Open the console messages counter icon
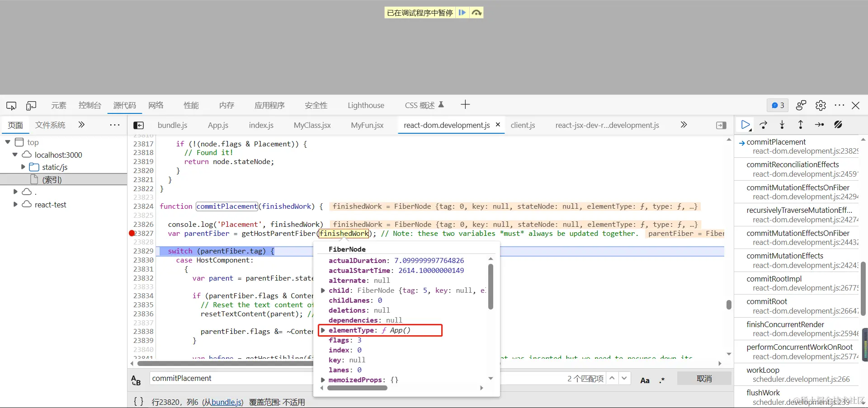The image size is (868, 408). pyautogui.click(x=777, y=105)
